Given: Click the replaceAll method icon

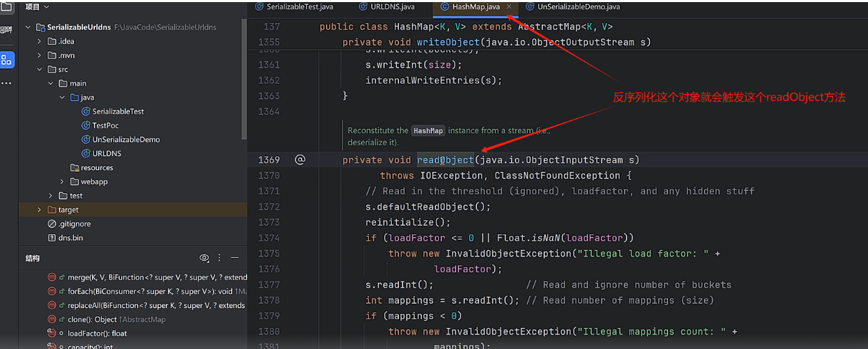Looking at the screenshot, I should 52,305.
